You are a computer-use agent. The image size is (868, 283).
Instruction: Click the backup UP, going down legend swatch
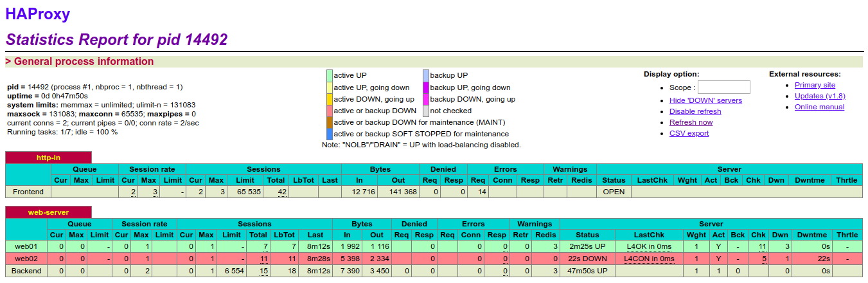[426, 87]
